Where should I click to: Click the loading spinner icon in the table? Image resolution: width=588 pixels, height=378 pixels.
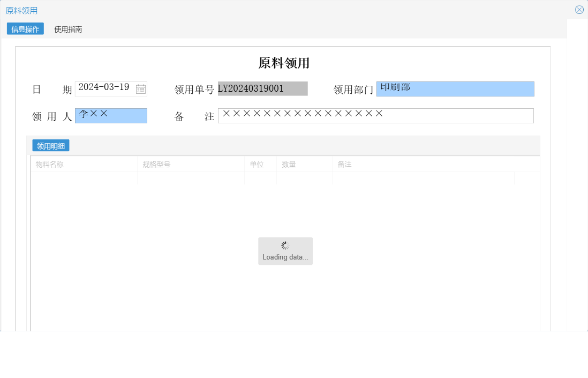(285, 244)
